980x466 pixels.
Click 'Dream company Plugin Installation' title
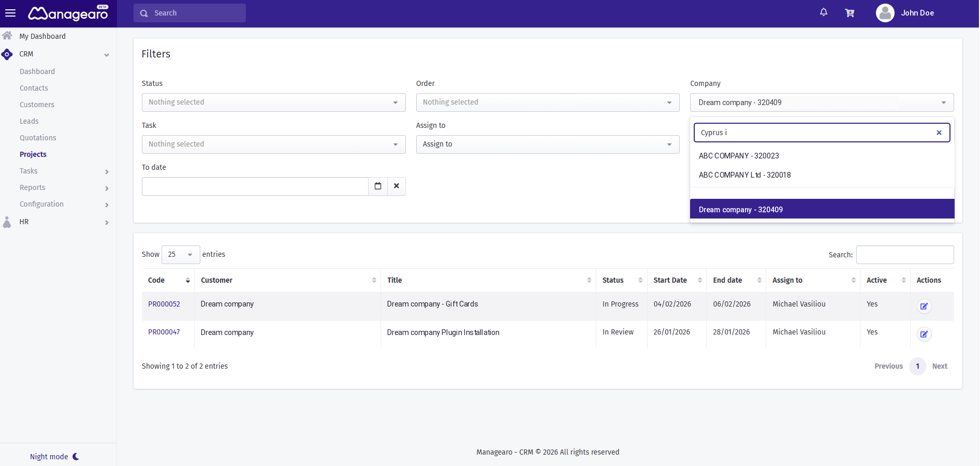pos(443,332)
